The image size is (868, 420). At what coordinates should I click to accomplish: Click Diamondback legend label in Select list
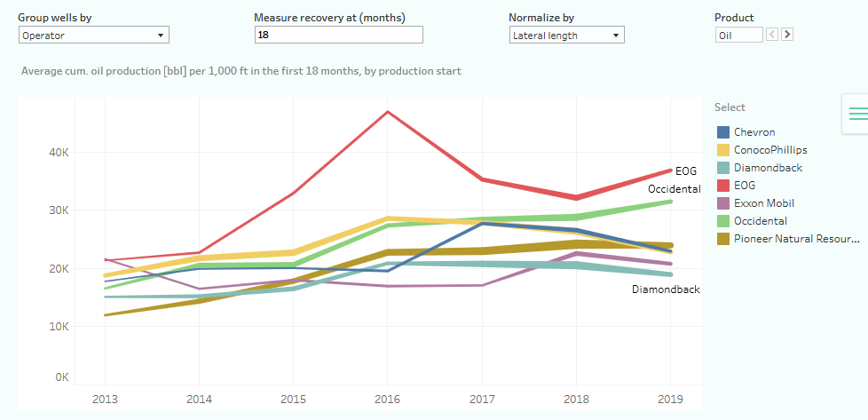point(768,167)
